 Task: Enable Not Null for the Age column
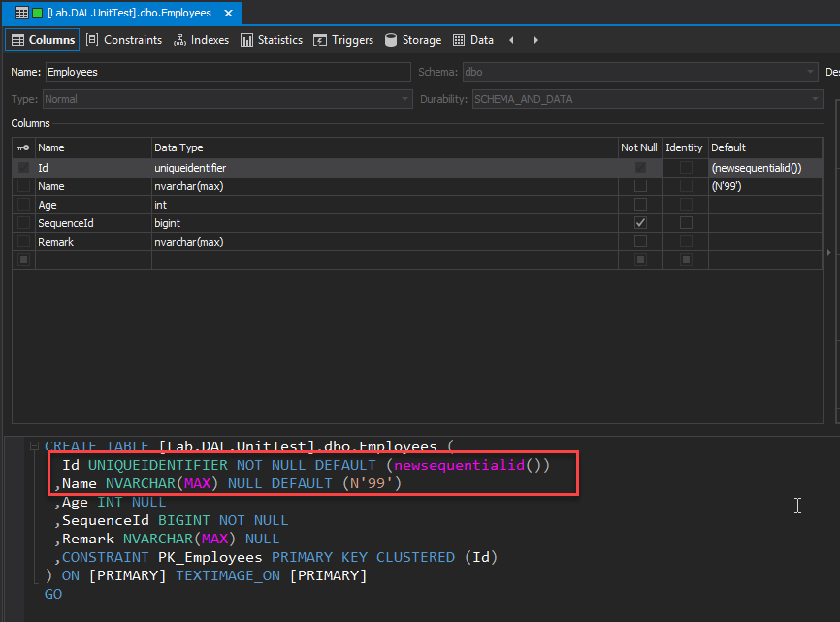click(640, 205)
